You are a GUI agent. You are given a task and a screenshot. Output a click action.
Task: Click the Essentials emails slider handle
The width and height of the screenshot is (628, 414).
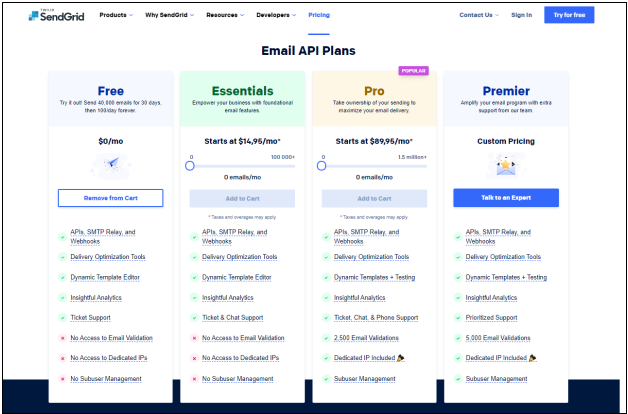pos(190,166)
